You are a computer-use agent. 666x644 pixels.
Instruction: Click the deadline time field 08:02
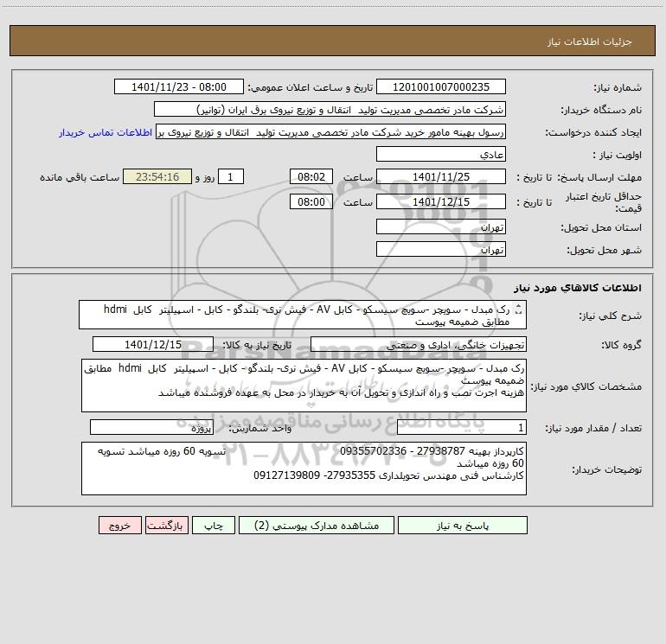[x=311, y=177]
